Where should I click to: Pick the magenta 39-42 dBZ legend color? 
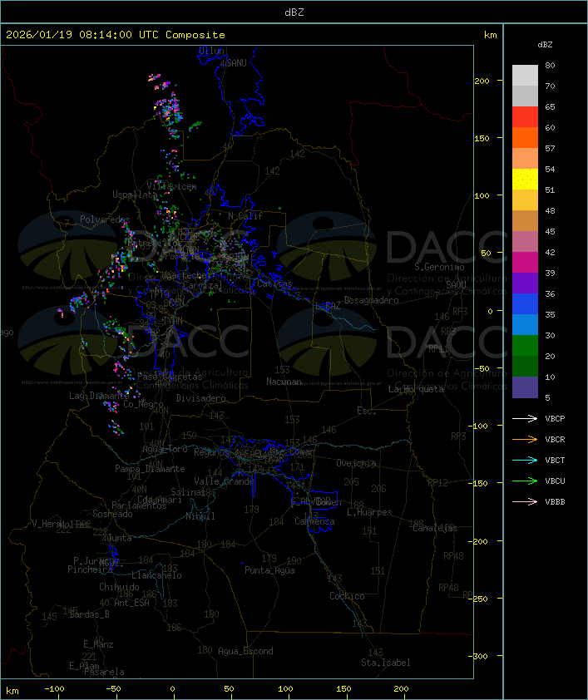click(x=525, y=263)
